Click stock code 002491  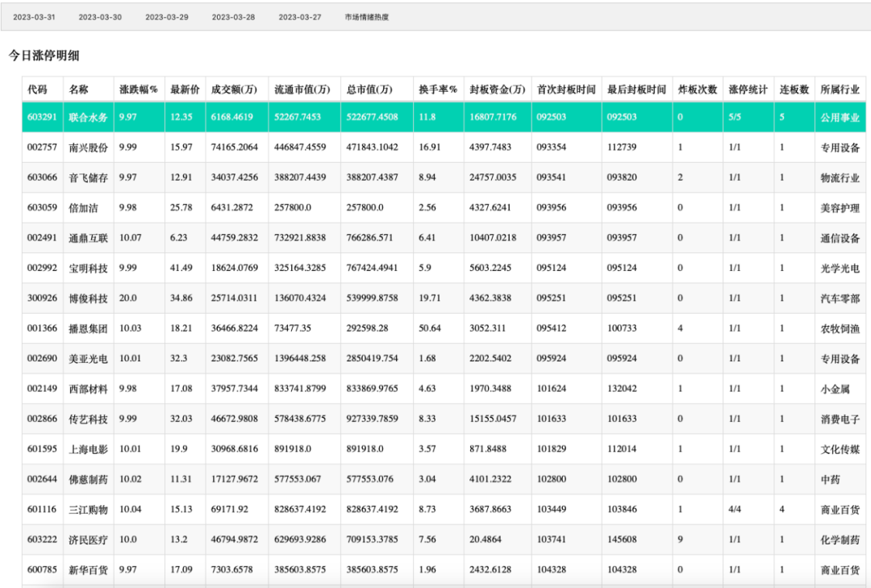click(x=42, y=238)
